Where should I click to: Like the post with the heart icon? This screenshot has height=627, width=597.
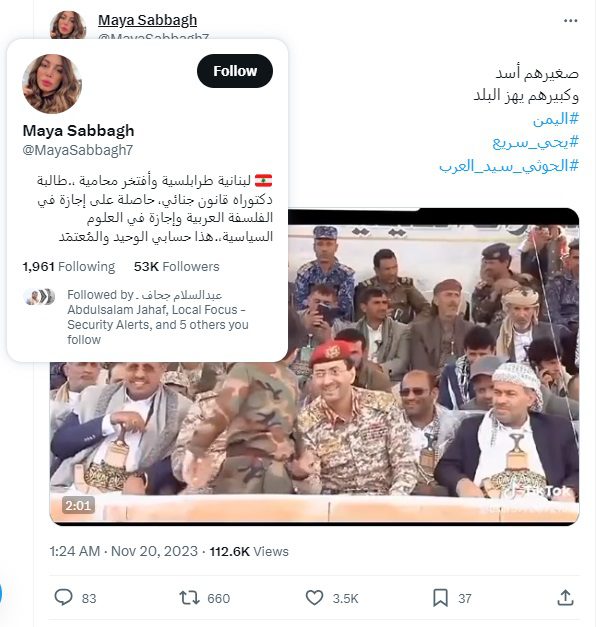pos(314,598)
